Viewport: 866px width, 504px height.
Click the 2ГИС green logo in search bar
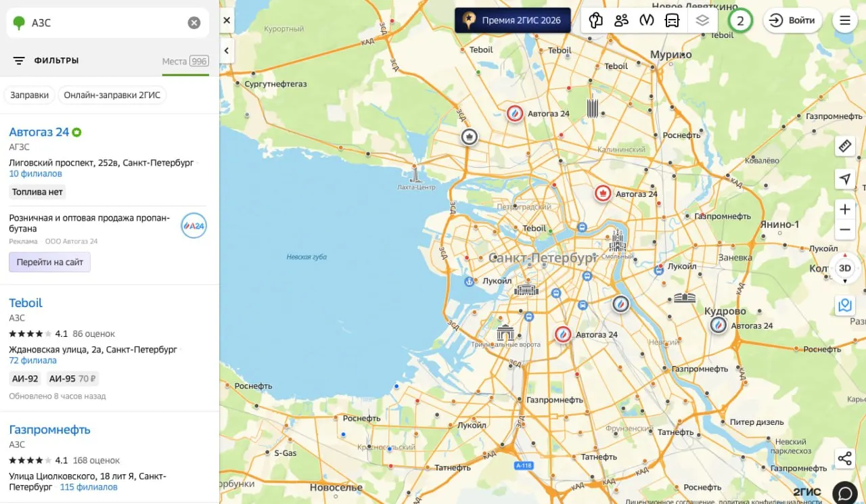(x=19, y=23)
